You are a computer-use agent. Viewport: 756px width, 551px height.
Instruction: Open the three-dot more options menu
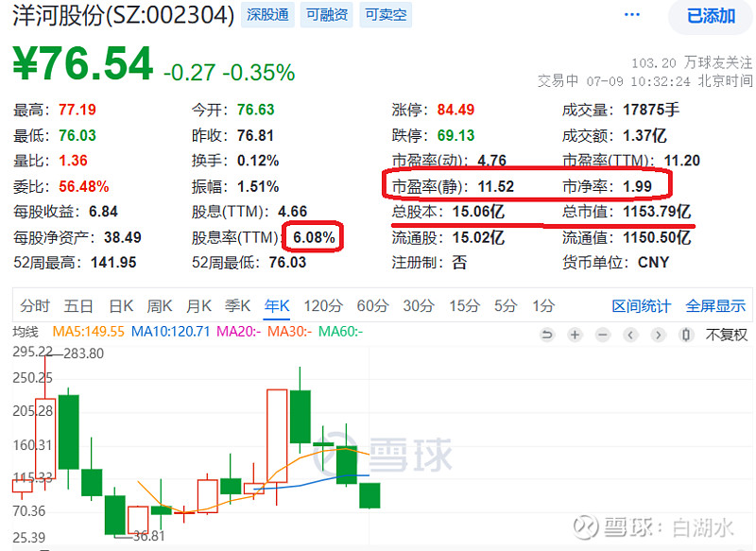(631, 15)
